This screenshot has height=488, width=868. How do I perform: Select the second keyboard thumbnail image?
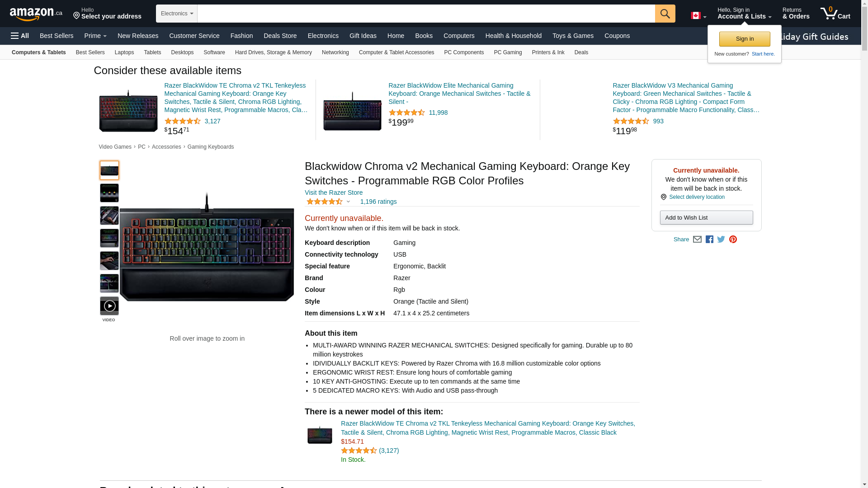point(109,193)
